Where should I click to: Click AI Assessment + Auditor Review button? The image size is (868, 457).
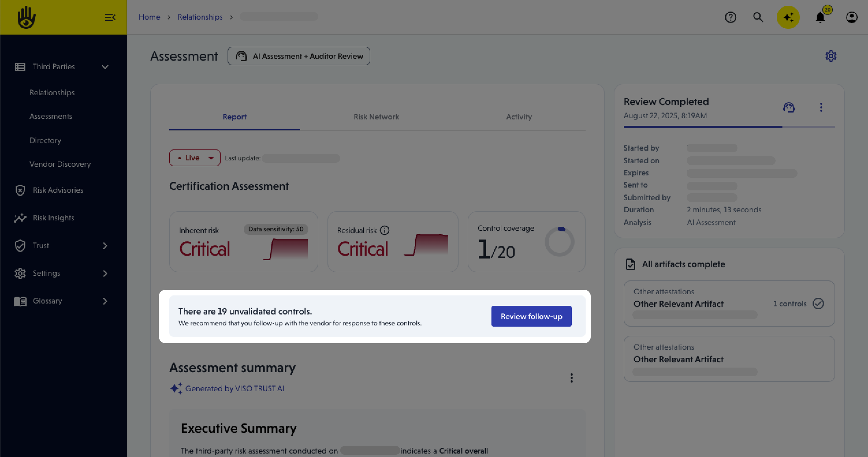[299, 56]
